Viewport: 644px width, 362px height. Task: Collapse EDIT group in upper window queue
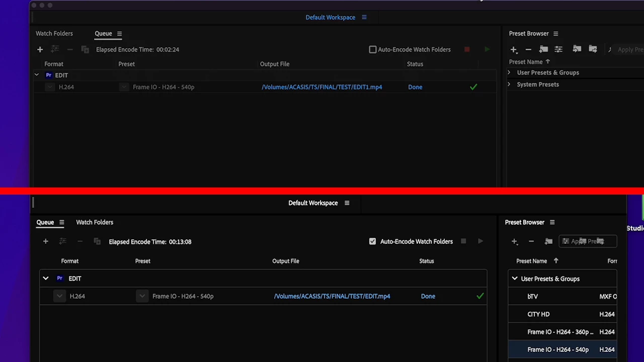pos(36,75)
